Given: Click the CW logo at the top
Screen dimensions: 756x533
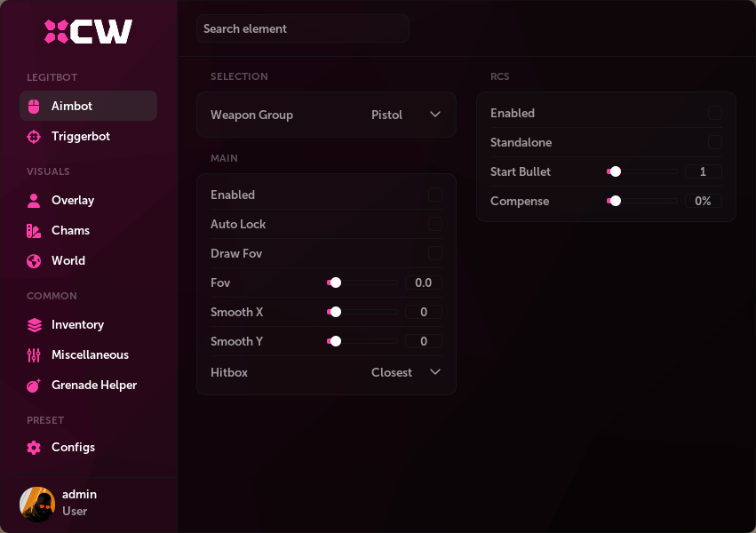Looking at the screenshot, I should 88,31.
